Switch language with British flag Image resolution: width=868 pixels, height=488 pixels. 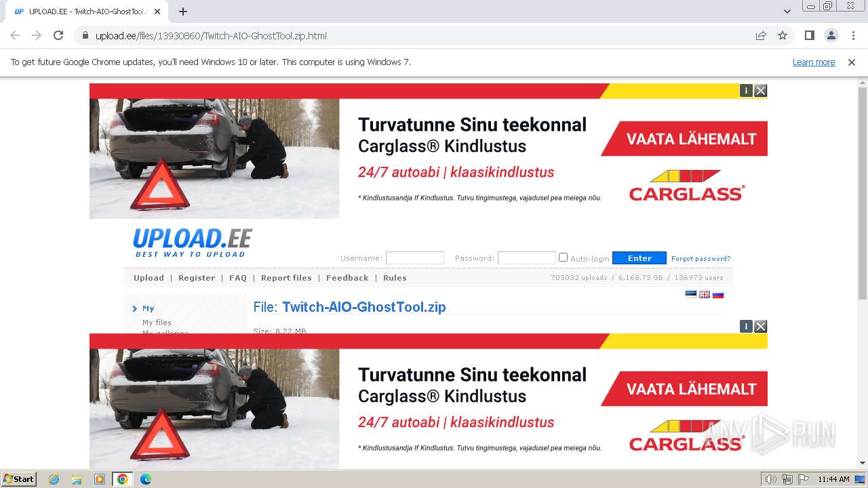[705, 294]
